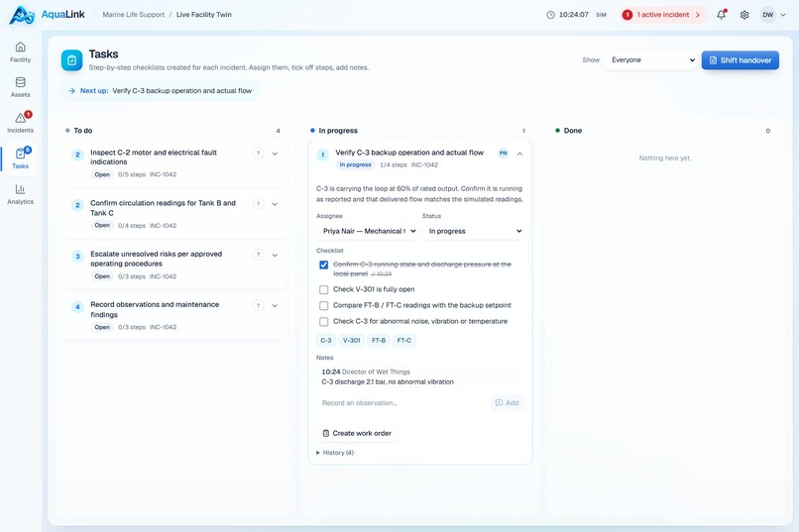Viewport: 799px width, 532px height.
Task: Click 'Nothing here yet.' in Done column
Action: point(665,159)
